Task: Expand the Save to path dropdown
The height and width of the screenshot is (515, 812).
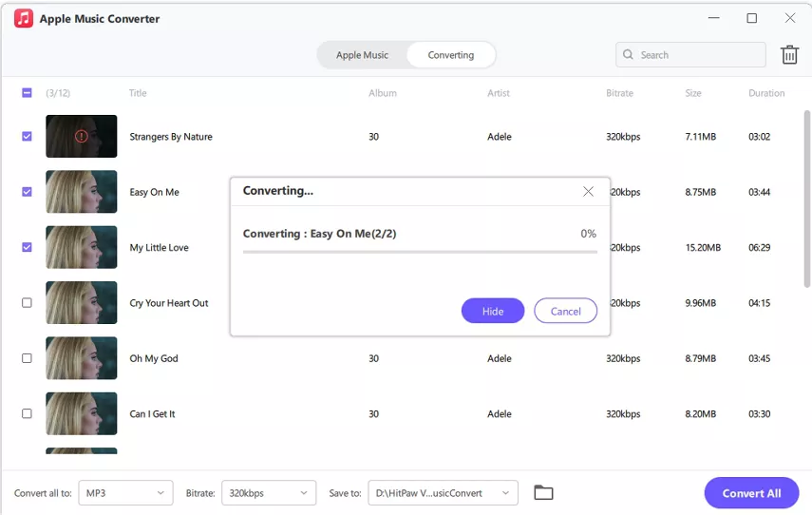Action: [x=443, y=493]
